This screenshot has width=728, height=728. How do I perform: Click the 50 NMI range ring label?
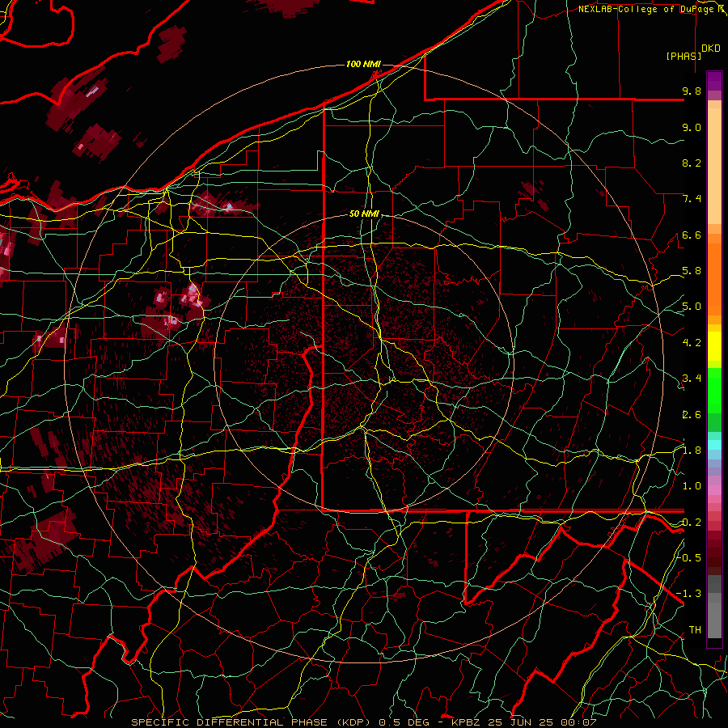coord(365,214)
